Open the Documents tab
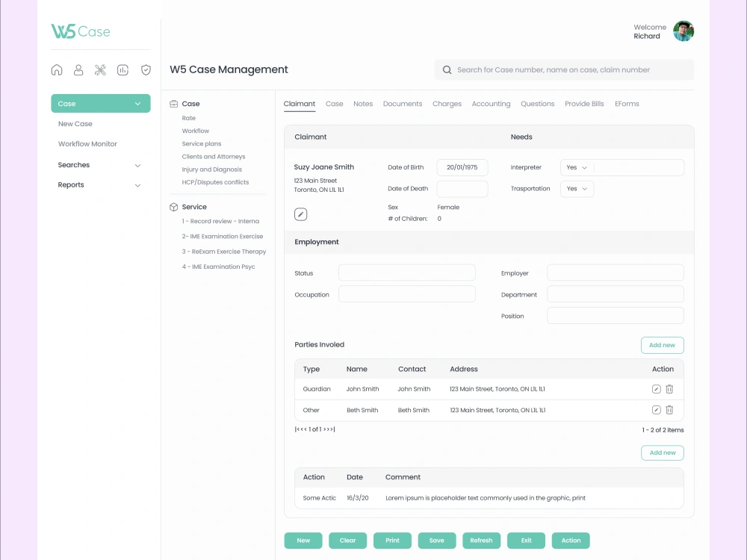The width and height of the screenshot is (747, 560). (x=403, y=104)
